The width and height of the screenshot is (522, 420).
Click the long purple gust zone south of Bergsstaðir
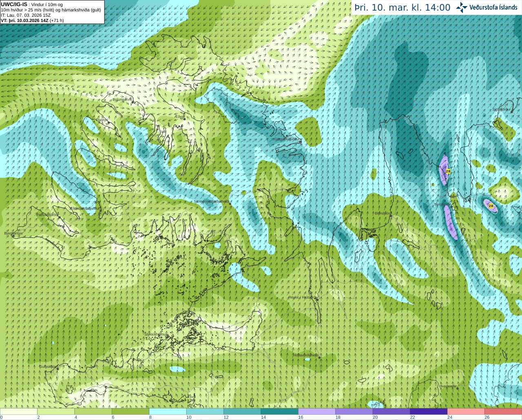point(451,222)
